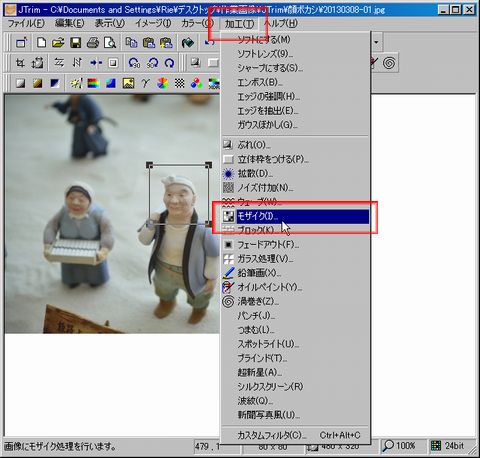480x458 pixels.
Task: Click the gamma curve Y-shaped icon
Action: click(145, 83)
